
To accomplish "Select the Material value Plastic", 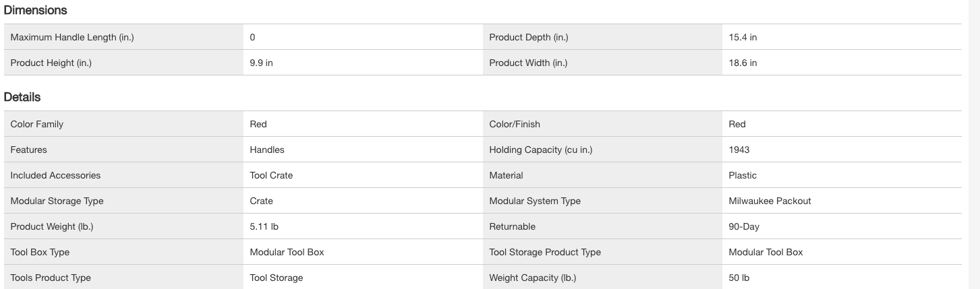I will tap(743, 176).
